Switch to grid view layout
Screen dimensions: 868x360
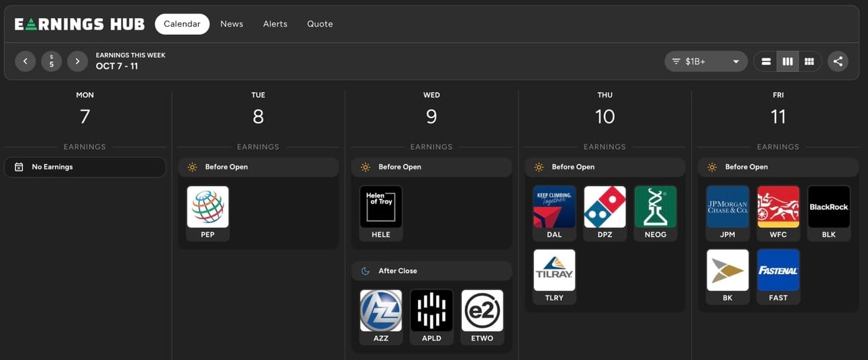(810, 61)
